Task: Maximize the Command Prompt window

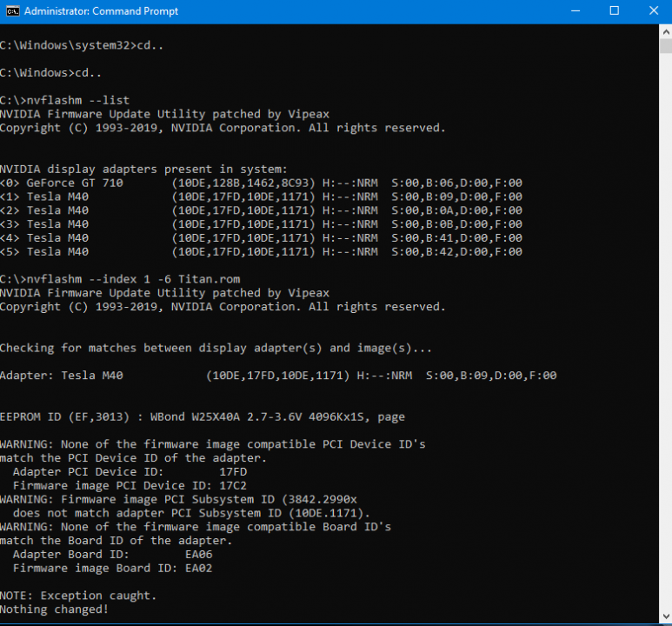Action: (x=615, y=11)
